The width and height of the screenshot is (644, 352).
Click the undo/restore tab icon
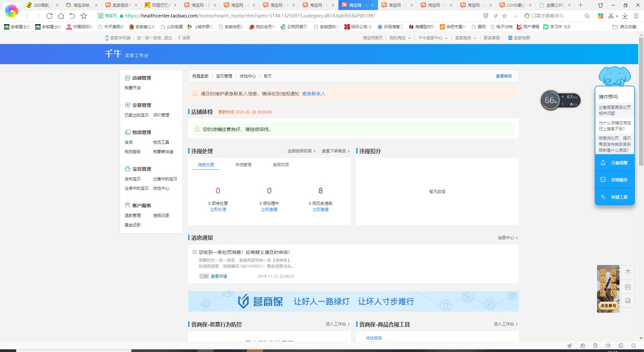pyautogui.click(x=72, y=16)
